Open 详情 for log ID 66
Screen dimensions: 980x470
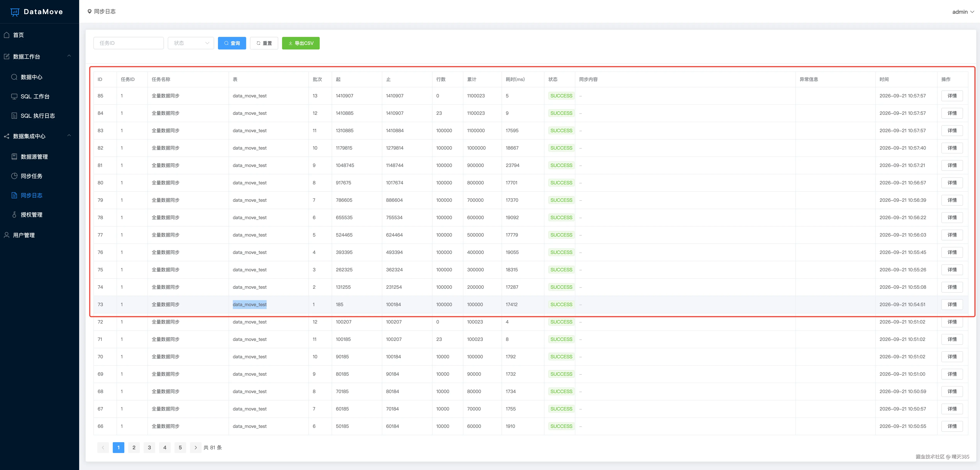coord(952,426)
